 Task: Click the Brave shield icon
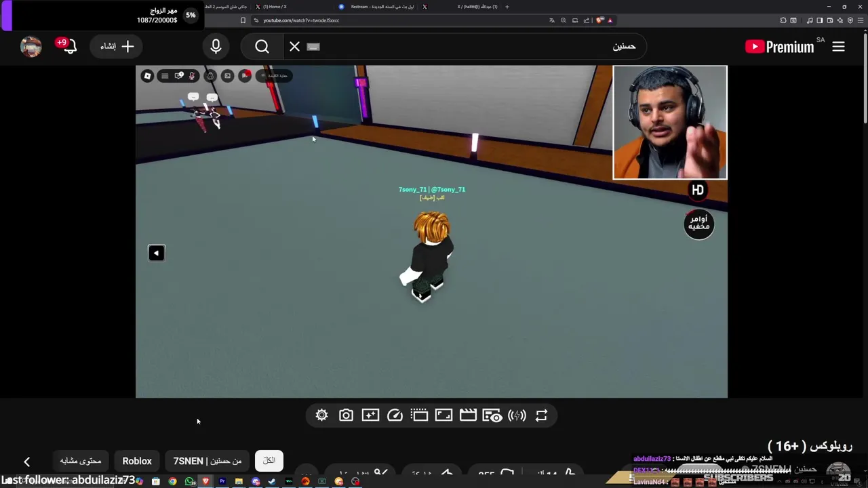tap(599, 20)
